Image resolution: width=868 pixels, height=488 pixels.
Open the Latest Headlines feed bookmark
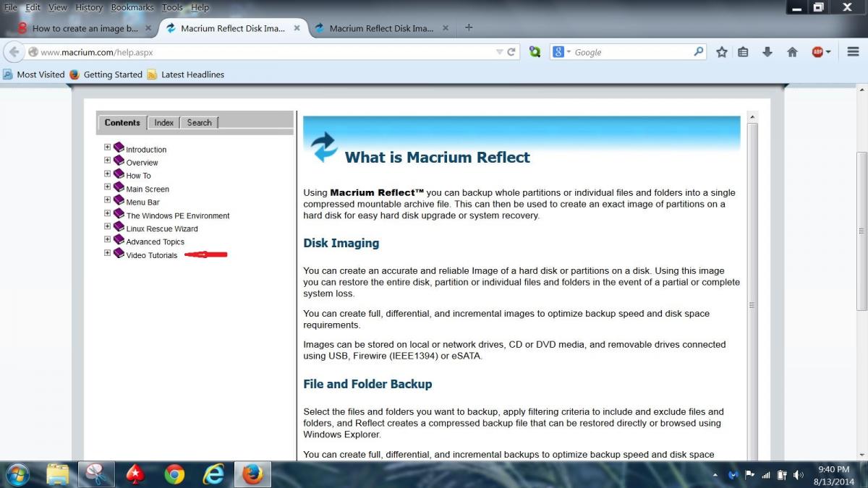185,74
